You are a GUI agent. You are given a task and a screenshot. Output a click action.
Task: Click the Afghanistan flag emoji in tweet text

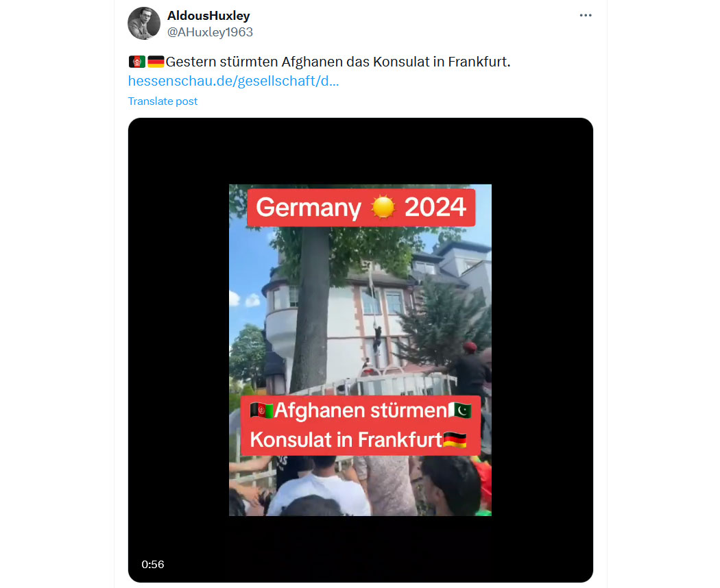[137, 62]
